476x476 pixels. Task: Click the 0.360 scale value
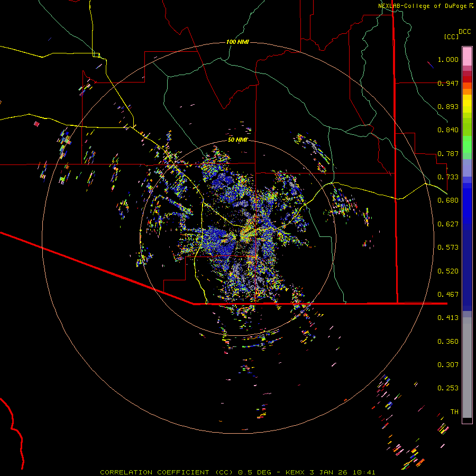[448, 342]
